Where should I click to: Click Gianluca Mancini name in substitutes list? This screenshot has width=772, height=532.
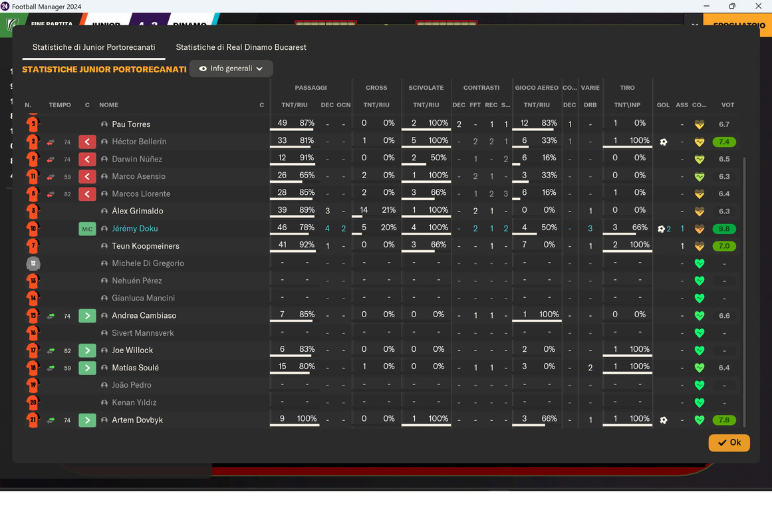[x=143, y=298]
